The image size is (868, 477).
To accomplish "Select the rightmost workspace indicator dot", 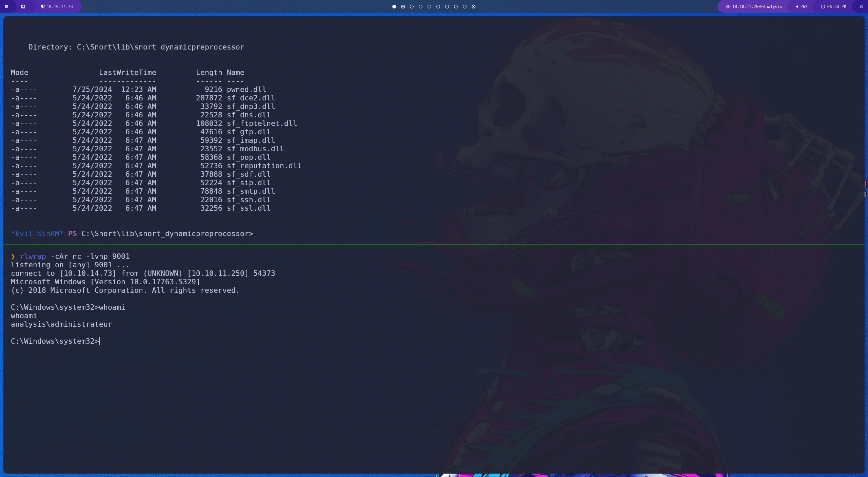I will click(x=473, y=6).
